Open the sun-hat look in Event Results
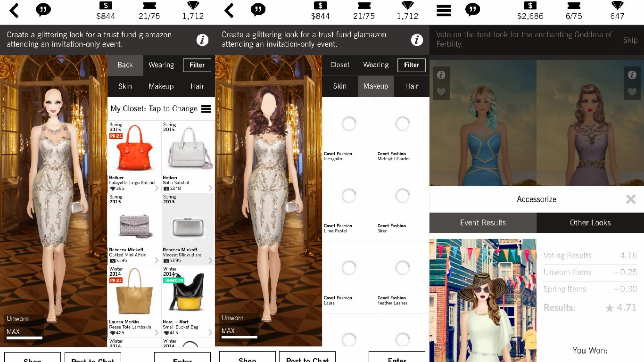 pos(483,300)
